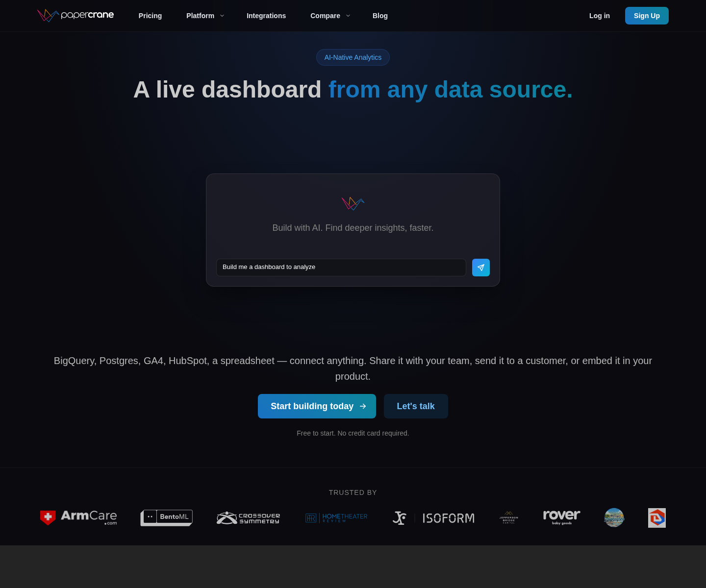Open the Pricing page
706x588 pixels.
pyautogui.click(x=150, y=16)
